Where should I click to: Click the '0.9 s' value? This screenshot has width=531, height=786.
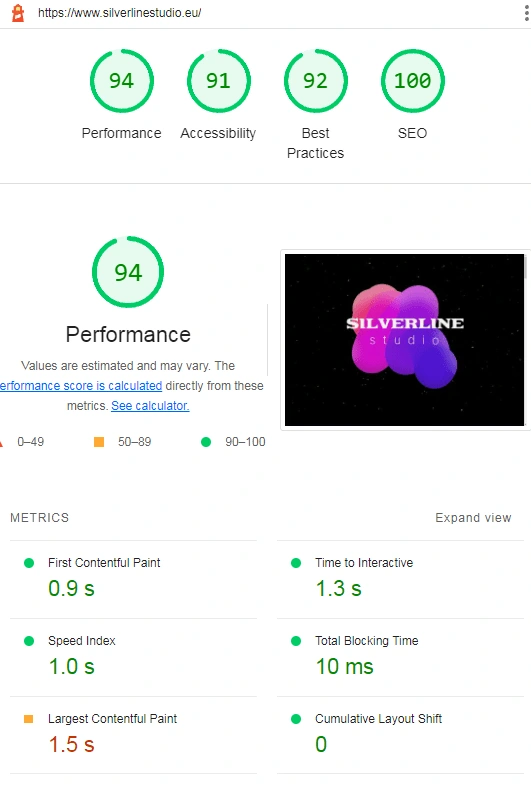click(x=71, y=588)
